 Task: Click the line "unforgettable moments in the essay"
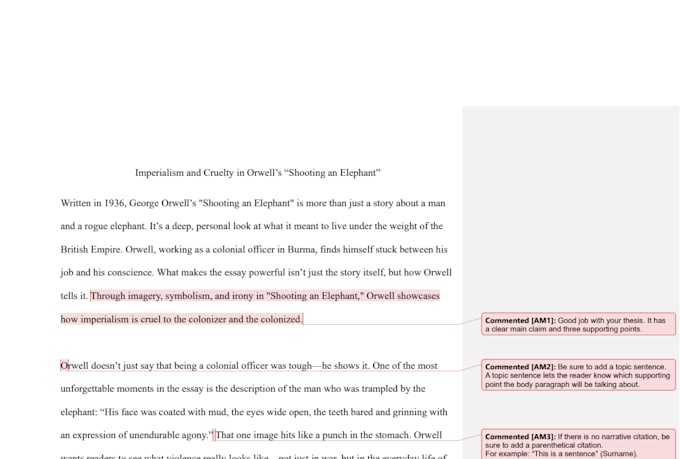(243, 389)
